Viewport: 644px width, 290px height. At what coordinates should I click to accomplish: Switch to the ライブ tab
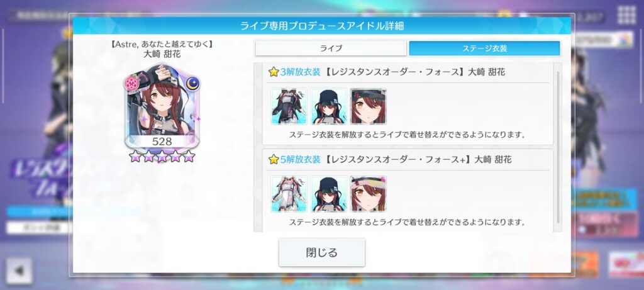click(x=331, y=48)
